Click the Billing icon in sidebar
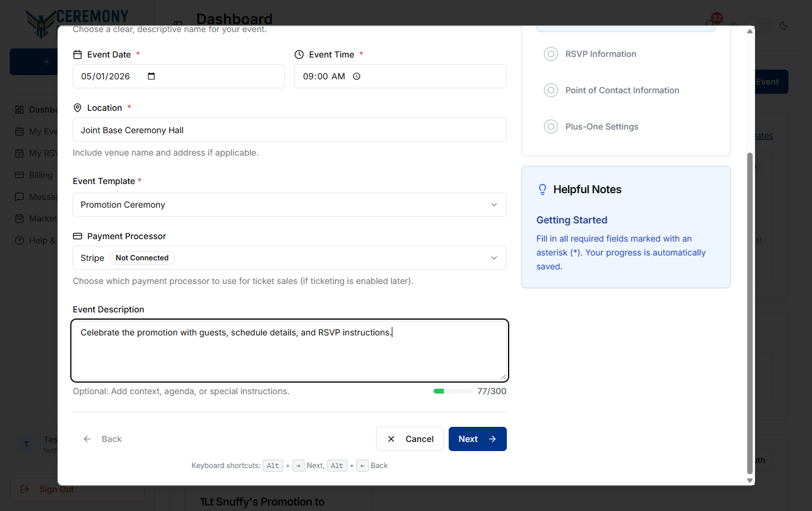812x511 pixels. (x=19, y=175)
